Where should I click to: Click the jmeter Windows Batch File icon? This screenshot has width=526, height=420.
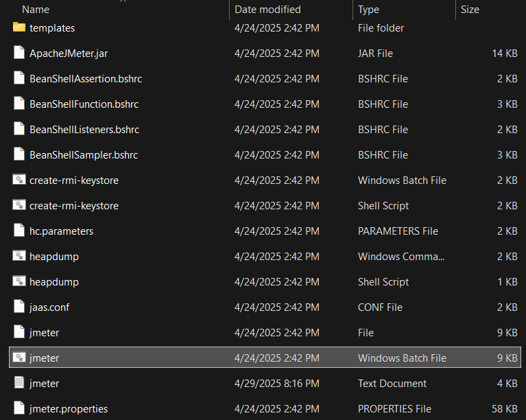[19, 358]
